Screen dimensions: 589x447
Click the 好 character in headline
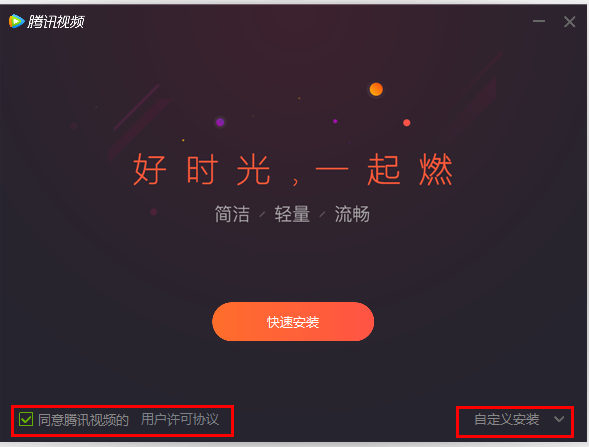point(150,169)
